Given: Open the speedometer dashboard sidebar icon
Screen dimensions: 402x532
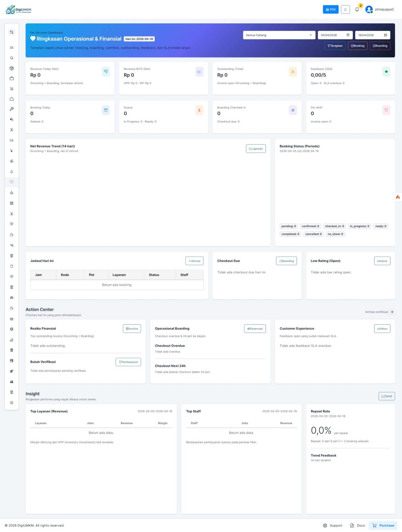Looking at the screenshot, I should coord(12,48).
